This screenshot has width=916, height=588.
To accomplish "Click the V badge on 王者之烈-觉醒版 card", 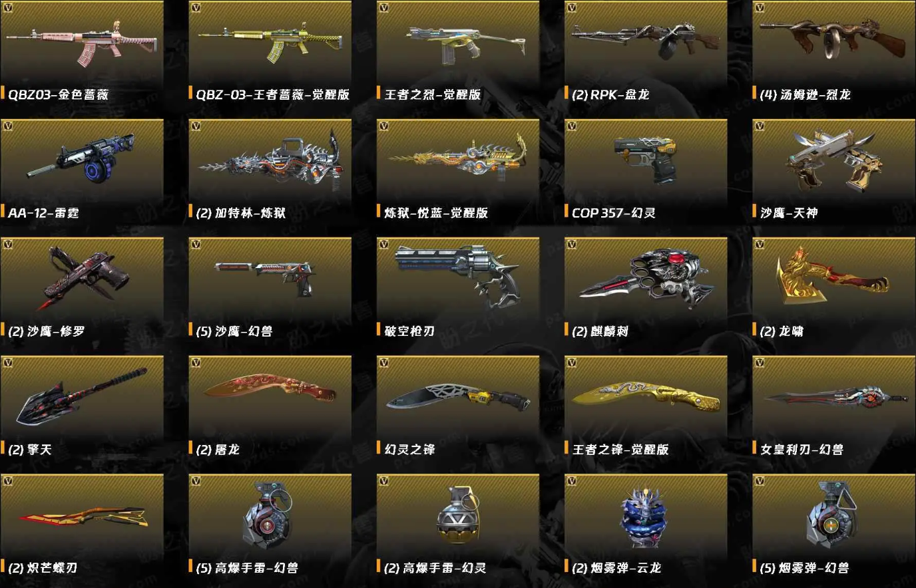I will click(x=383, y=8).
